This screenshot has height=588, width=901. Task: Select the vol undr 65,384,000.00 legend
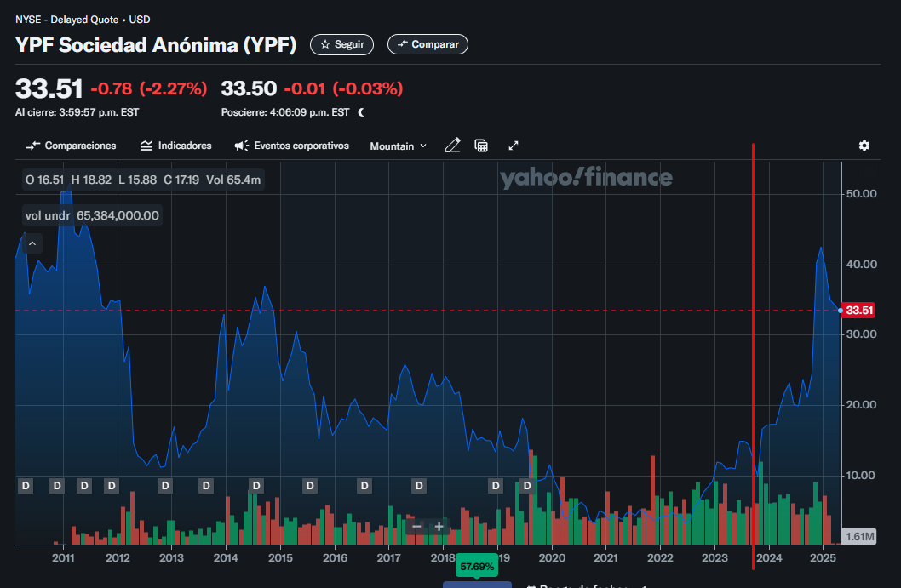(x=93, y=215)
